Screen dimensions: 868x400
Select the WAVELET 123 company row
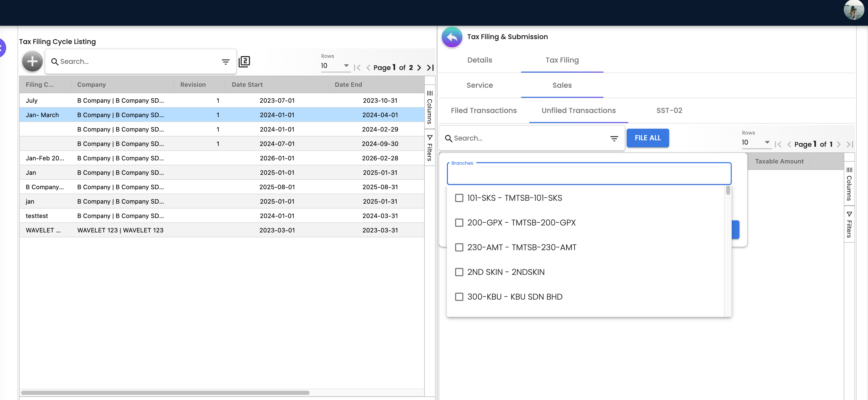[222, 230]
